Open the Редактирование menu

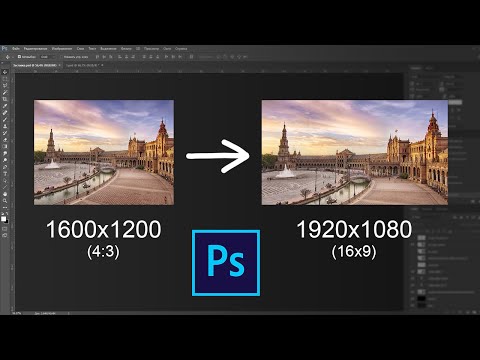tap(35, 49)
